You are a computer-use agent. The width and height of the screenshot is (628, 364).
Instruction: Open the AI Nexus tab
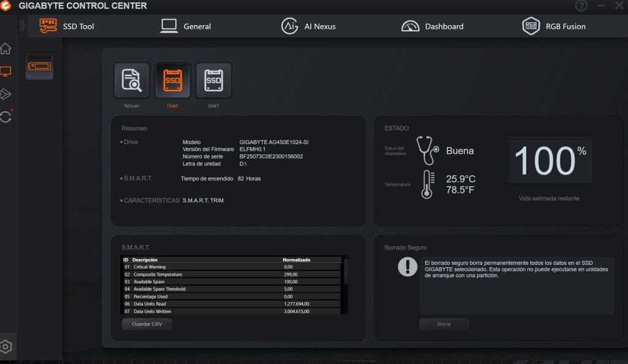point(308,26)
